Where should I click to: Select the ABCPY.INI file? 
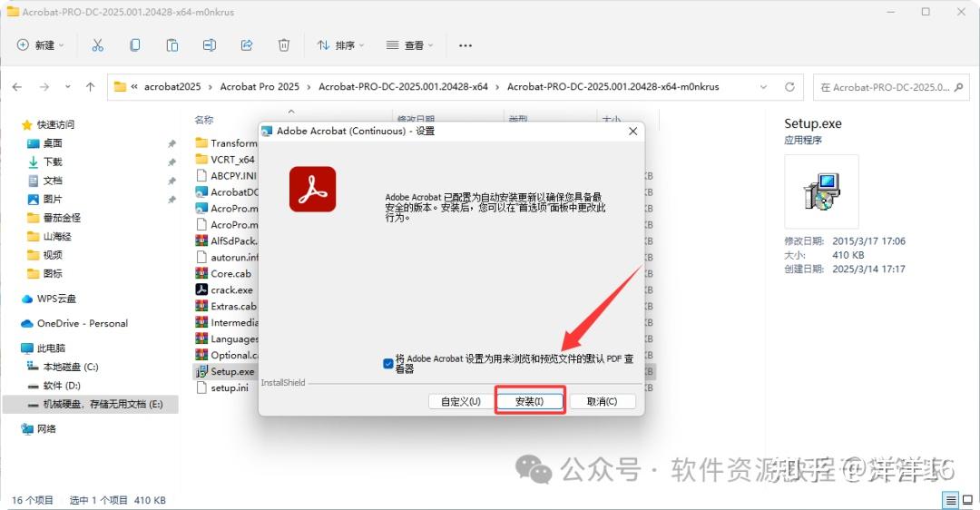click(226, 176)
